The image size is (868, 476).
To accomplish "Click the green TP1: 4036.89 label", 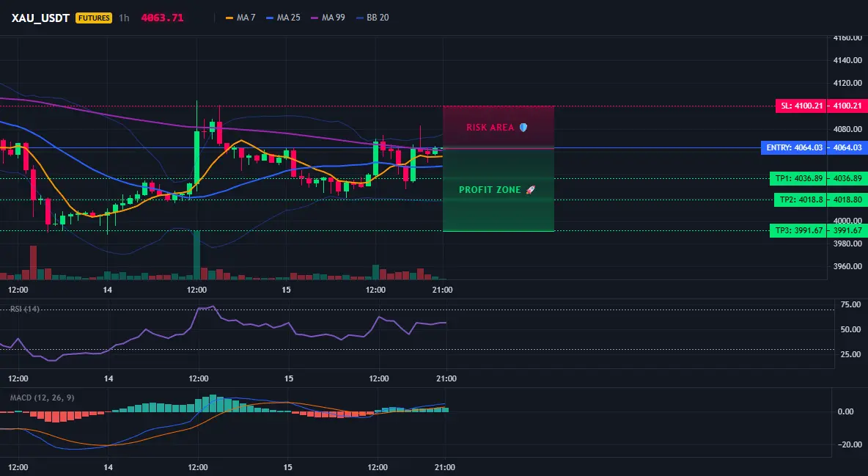I will click(x=798, y=178).
